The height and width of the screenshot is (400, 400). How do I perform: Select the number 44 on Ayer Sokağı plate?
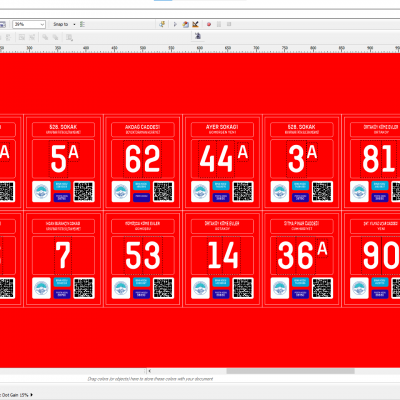pos(216,159)
